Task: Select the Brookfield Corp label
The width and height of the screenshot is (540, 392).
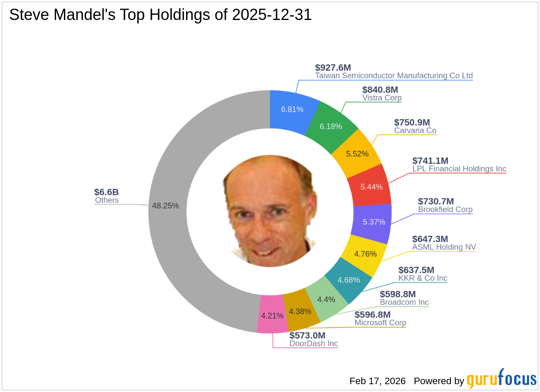Action: click(x=445, y=209)
